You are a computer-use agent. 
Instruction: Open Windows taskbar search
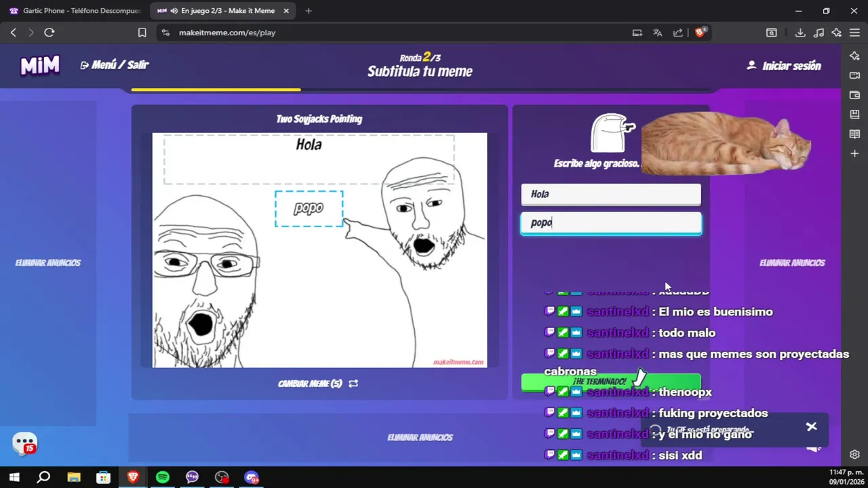(x=43, y=477)
